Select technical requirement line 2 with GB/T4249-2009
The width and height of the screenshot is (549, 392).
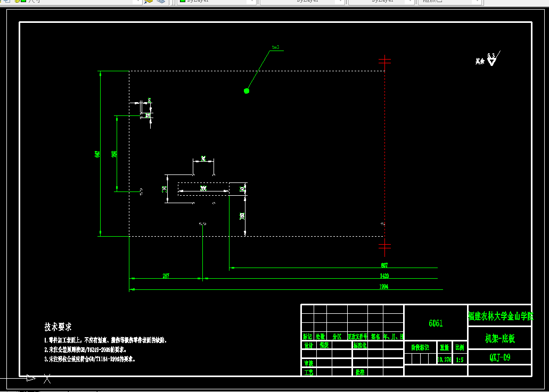(85, 349)
